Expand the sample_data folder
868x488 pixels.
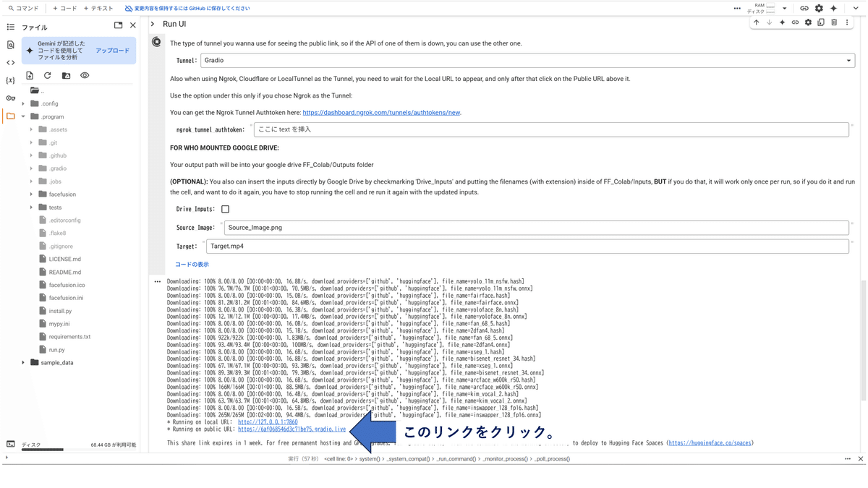coord(23,363)
